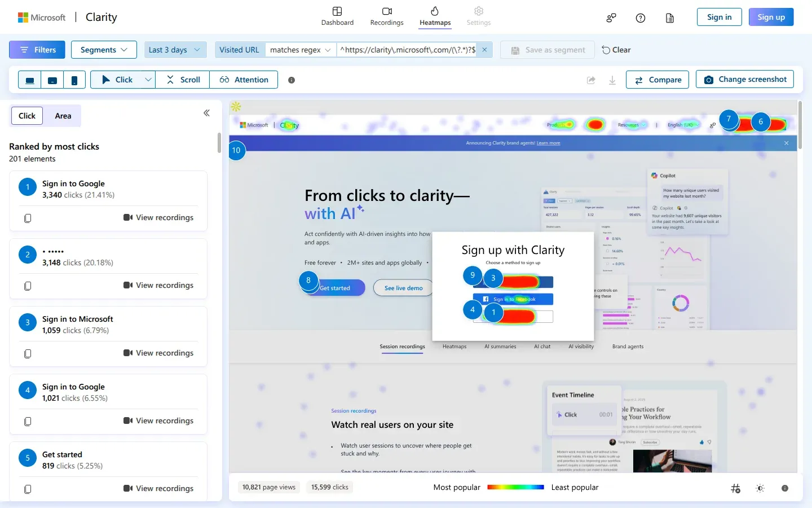812x508 pixels.
Task: Copy icon for Sign in to Microsoft
Action: [28, 353]
